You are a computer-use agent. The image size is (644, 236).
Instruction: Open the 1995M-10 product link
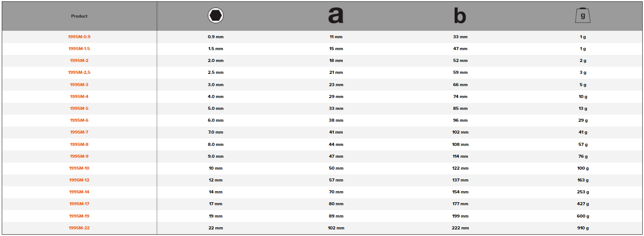(80, 168)
